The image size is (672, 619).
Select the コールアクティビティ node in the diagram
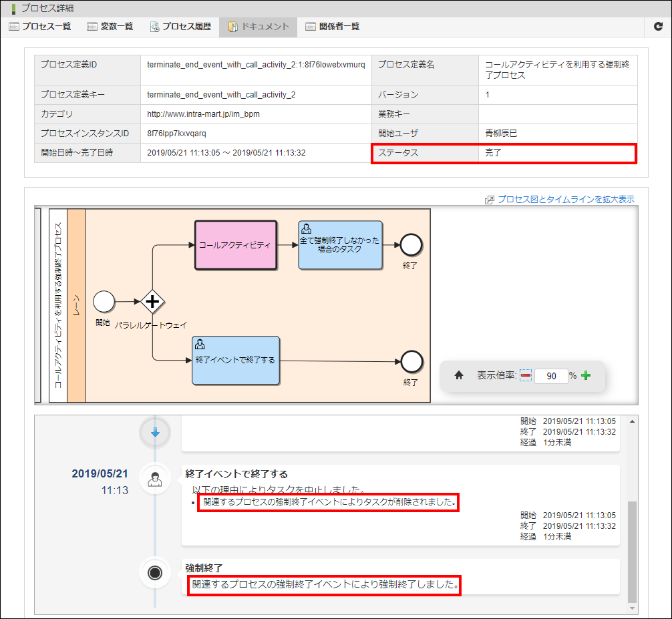236,246
